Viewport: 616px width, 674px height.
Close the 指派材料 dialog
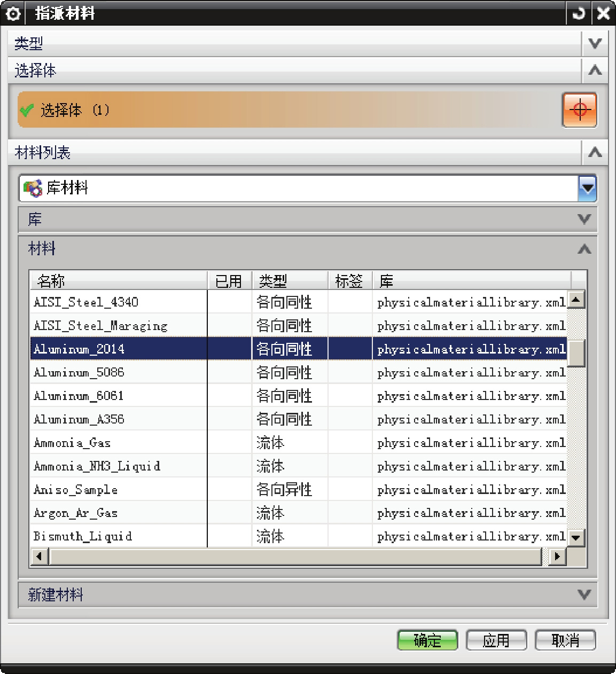coord(603,13)
